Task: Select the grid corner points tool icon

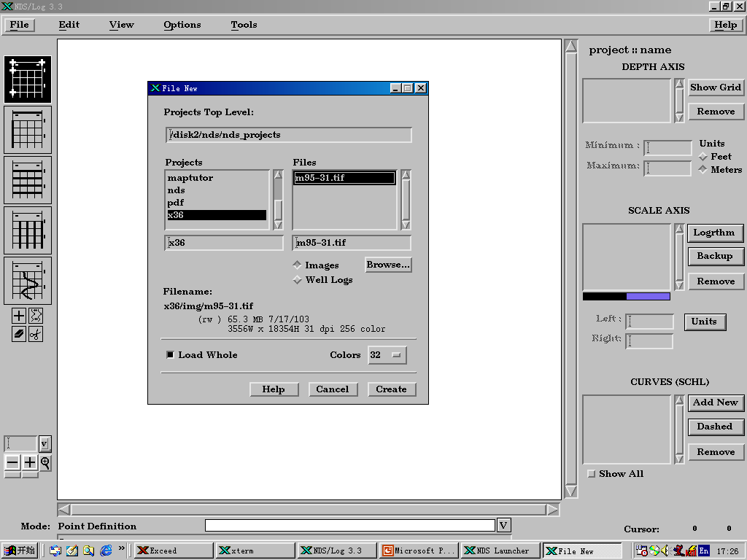Action: (28, 79)
